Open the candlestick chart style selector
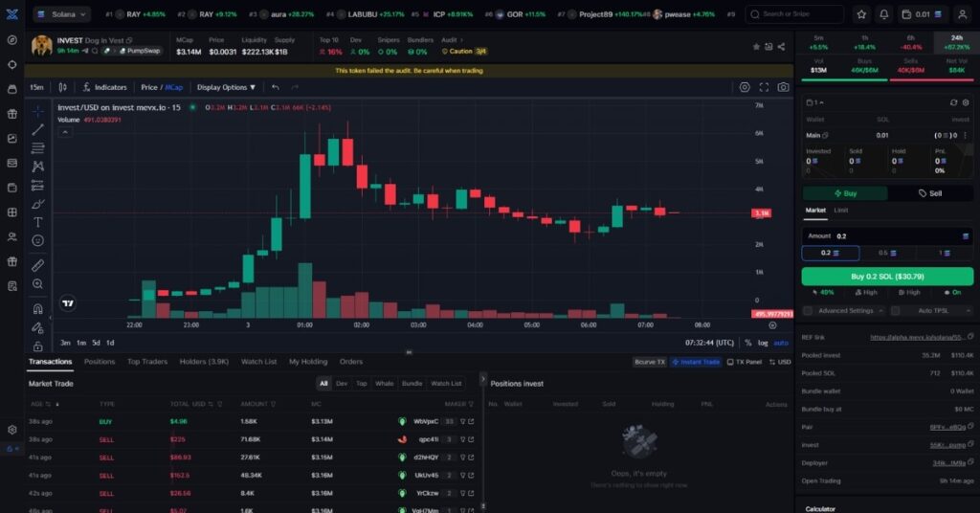The height and width of the screenshot is (513, 980). [x=62, y=87]
